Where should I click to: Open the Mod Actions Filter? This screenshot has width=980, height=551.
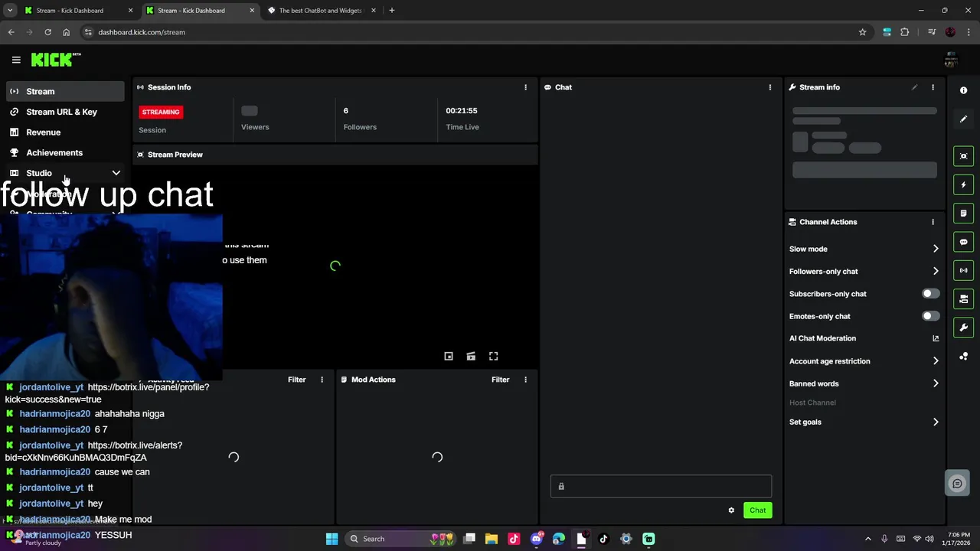click(x=501, y=380)
